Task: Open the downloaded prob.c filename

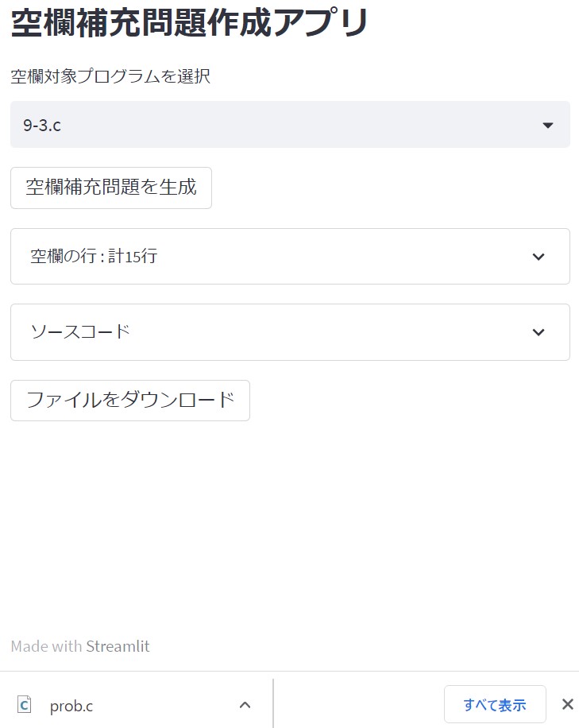Action: (71, 705)
